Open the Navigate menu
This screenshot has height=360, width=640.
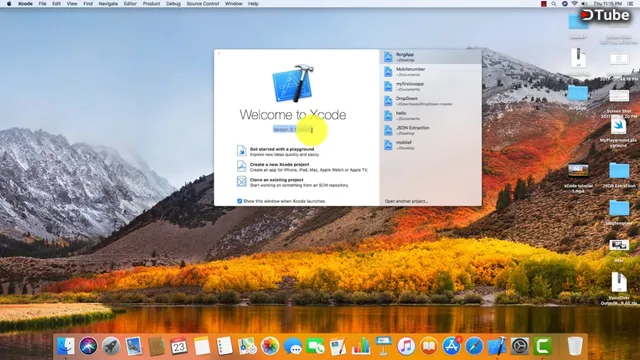[x=108, y=4]
